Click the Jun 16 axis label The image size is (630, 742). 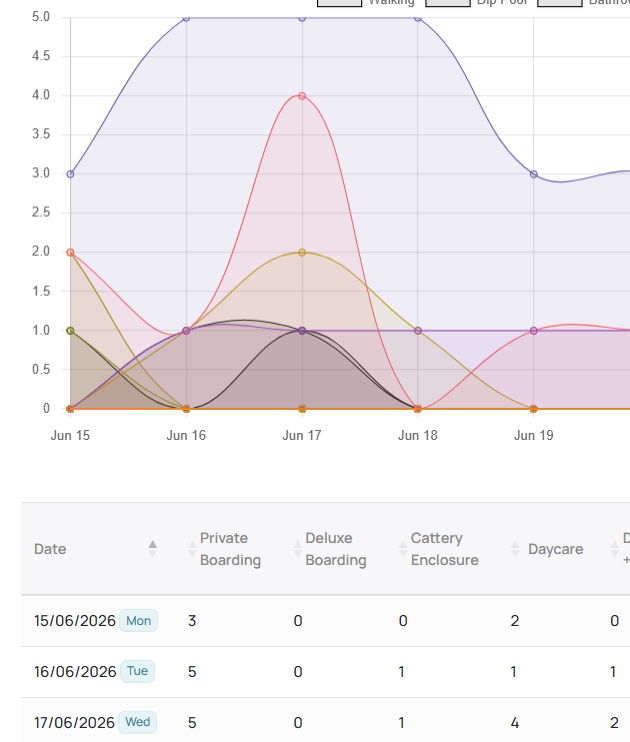(x=186, y=435)
